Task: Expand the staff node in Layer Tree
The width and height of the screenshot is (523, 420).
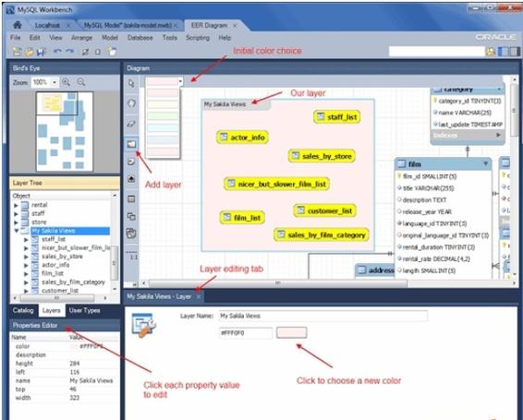Action: (x=16, y=213)
